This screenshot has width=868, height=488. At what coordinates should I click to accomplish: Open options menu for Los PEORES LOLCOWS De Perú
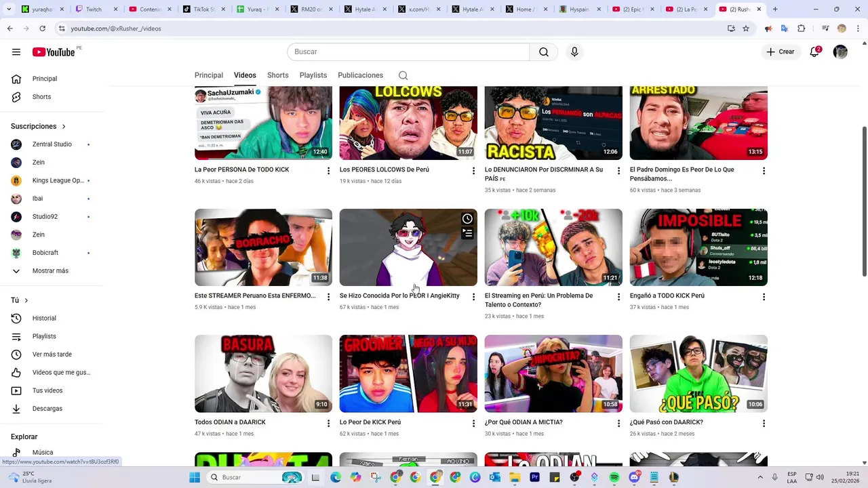point(474,171)
